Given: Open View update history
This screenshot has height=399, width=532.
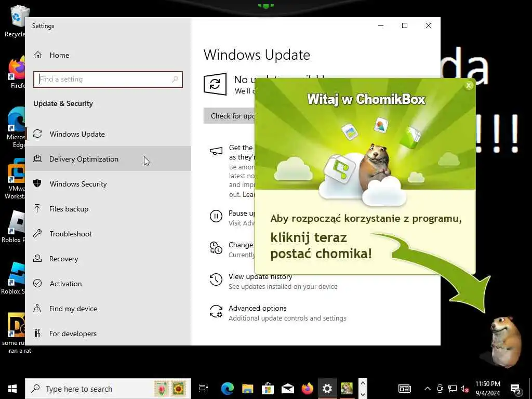Looking at the screenshot, I should coord(260,276).
